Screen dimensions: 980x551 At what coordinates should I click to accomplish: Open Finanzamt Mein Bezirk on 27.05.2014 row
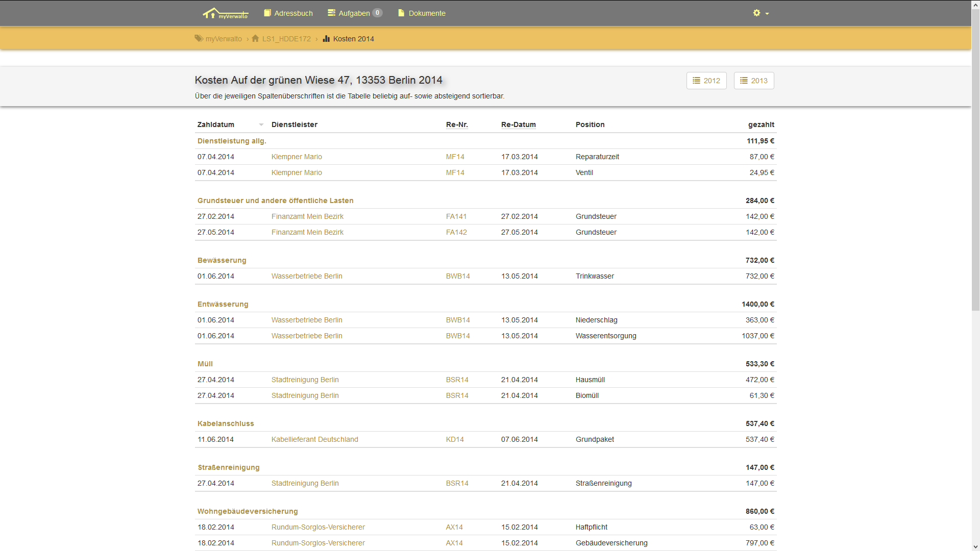pos(307,232)
